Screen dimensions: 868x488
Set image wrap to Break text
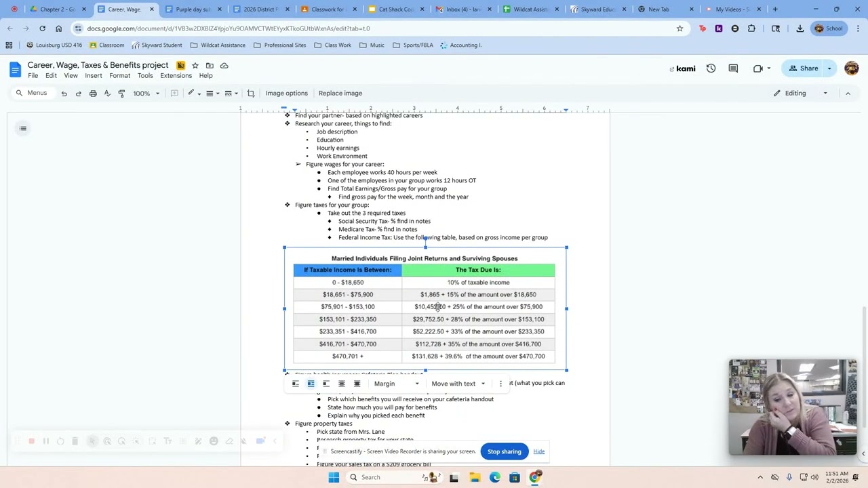[x=326, y=384]
